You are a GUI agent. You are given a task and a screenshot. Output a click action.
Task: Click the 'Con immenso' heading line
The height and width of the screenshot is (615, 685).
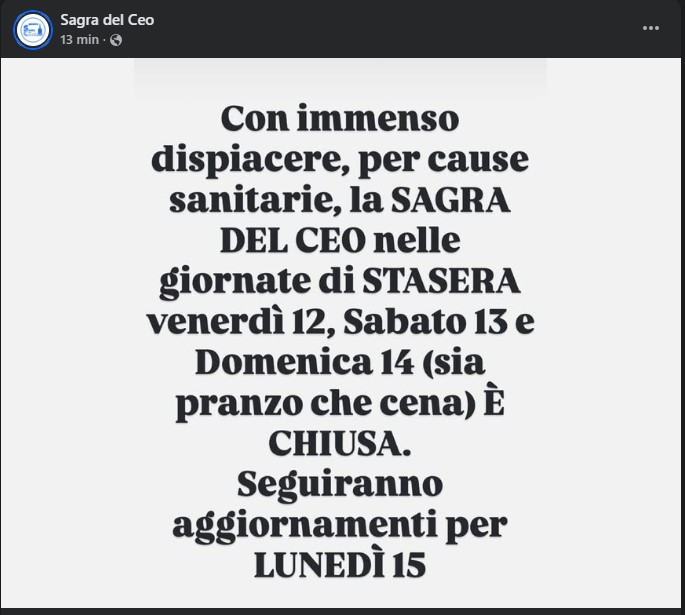coord(340,118)
